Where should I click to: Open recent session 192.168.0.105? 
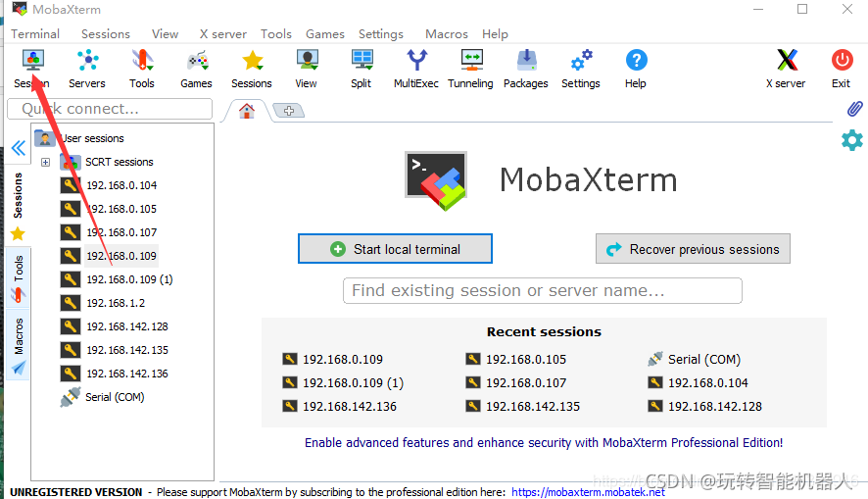tap(516, 360)
